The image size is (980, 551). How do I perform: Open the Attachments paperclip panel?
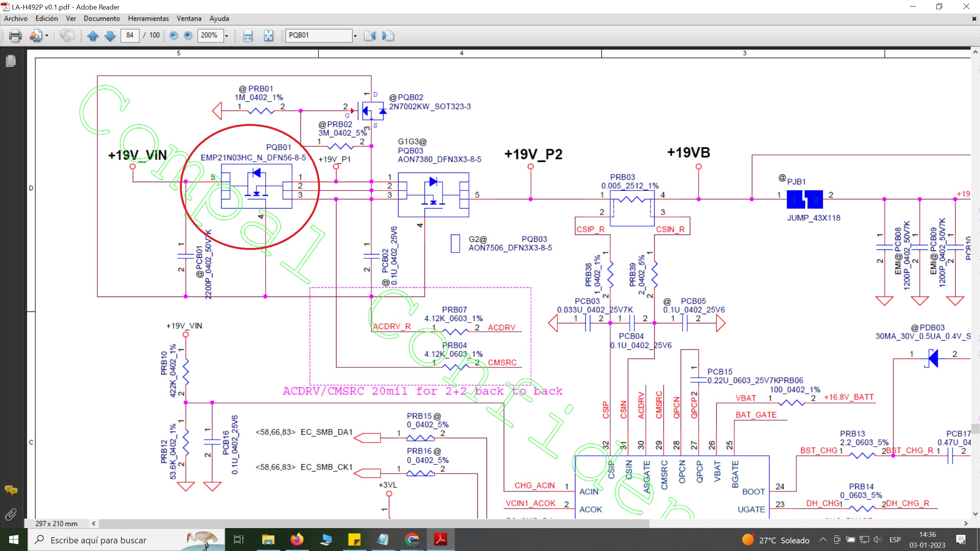[11, 514]
